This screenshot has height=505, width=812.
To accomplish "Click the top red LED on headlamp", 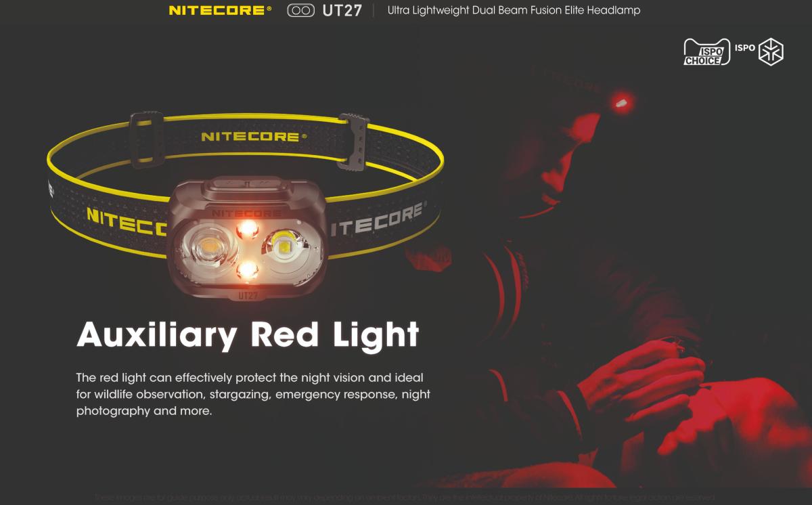I will [247, 229].
